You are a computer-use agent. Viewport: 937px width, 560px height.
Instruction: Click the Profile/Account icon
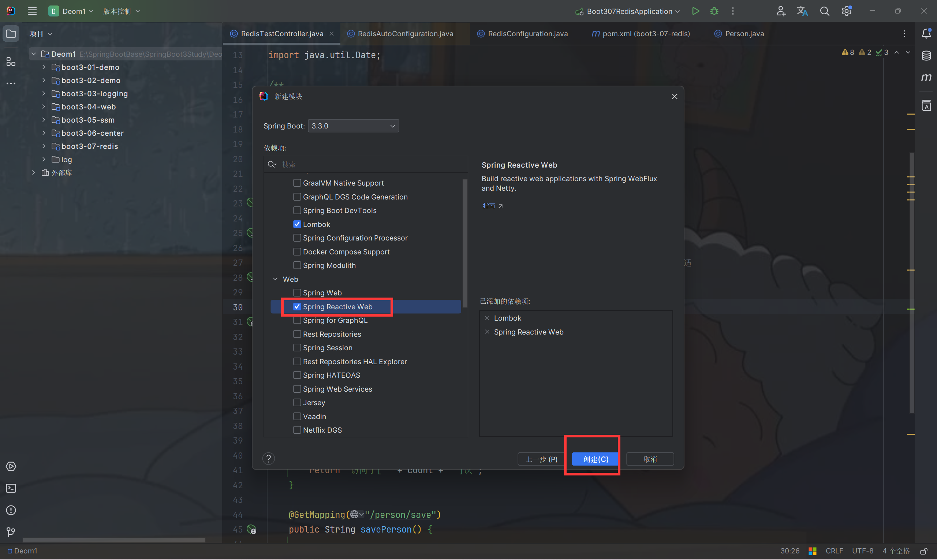[x=780, y=11]
